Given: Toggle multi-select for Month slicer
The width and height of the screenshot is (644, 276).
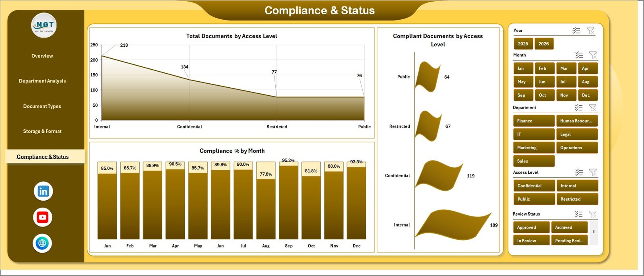Looking at the screenshot, I should click(x=579, y=55).
